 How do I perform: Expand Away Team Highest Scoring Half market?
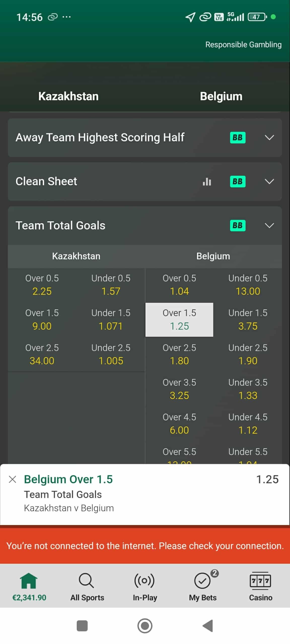pos(269,138)
